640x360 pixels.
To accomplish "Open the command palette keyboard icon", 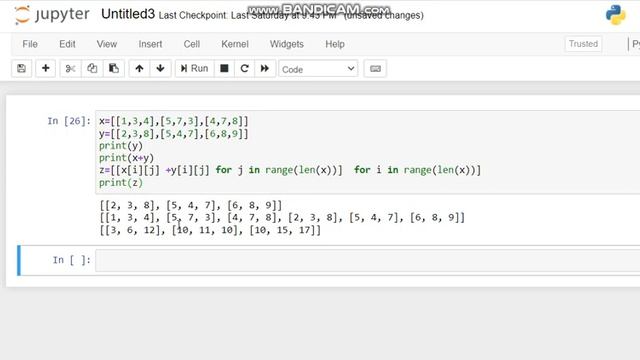I will (x=375, y=69).
